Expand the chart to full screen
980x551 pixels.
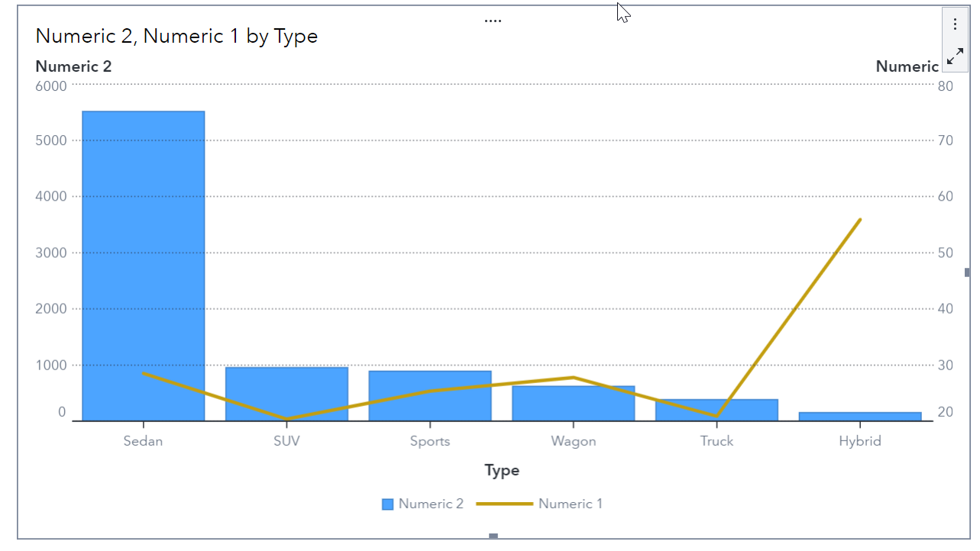[954, 56]
